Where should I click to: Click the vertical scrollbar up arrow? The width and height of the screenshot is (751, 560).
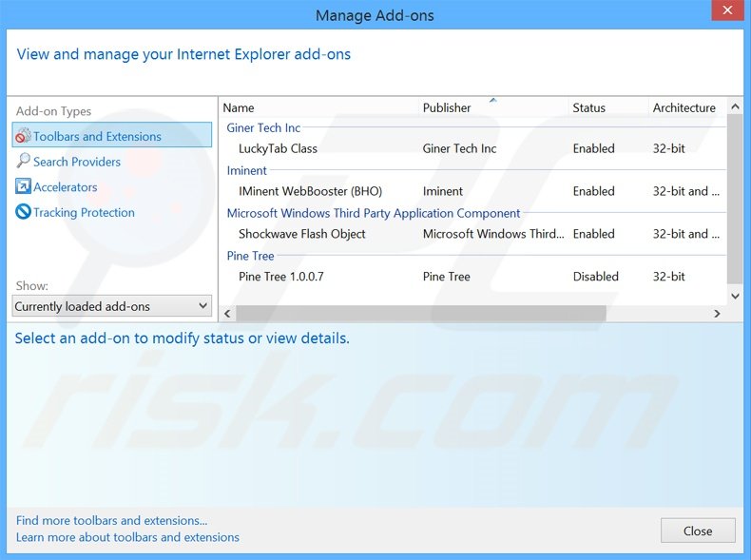tap(735, 107)
